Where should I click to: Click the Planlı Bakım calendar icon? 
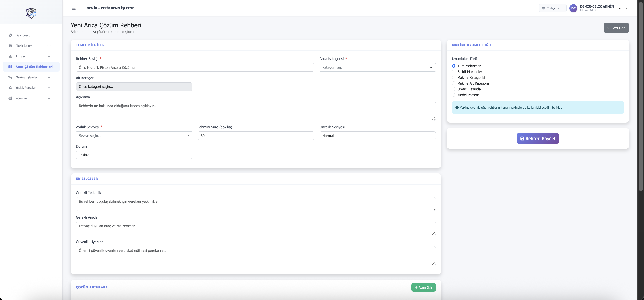(x=10, y=46)
